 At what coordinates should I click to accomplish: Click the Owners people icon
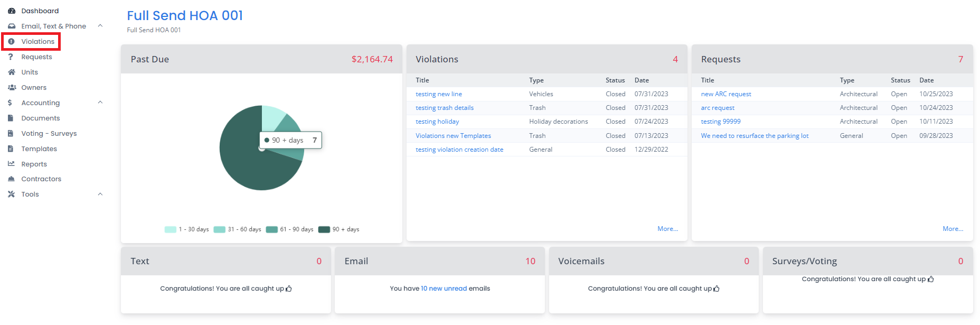pyautogui.click(x=12, y=87)
